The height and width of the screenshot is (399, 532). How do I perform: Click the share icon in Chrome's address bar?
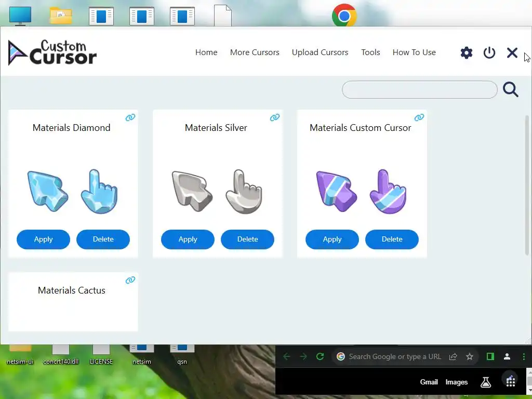click(x=453, y=356)
